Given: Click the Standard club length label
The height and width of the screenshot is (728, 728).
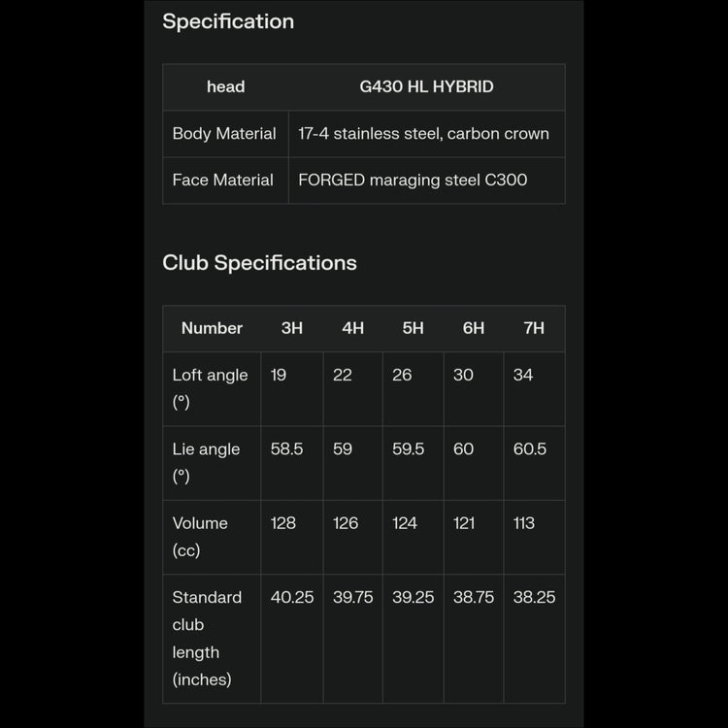Looking at the screenshot, I should pyautogui.click(x=207, y=638).
